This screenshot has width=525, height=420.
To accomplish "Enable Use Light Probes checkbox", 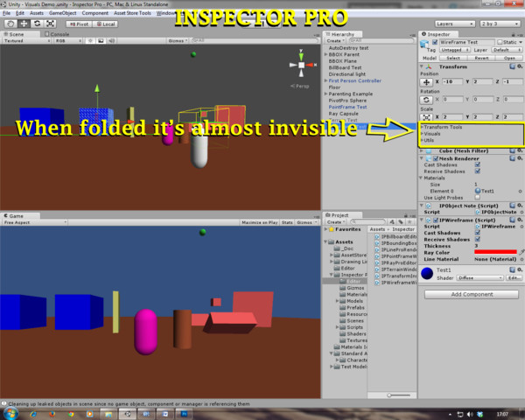I will pos(478,198).
